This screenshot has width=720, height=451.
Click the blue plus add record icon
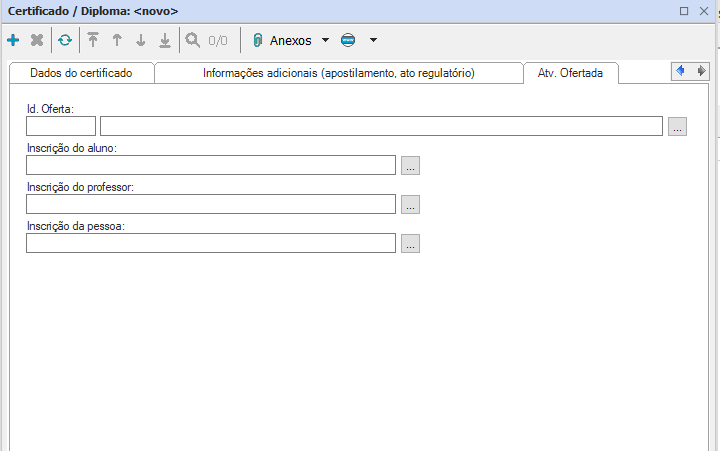(13, 41)
